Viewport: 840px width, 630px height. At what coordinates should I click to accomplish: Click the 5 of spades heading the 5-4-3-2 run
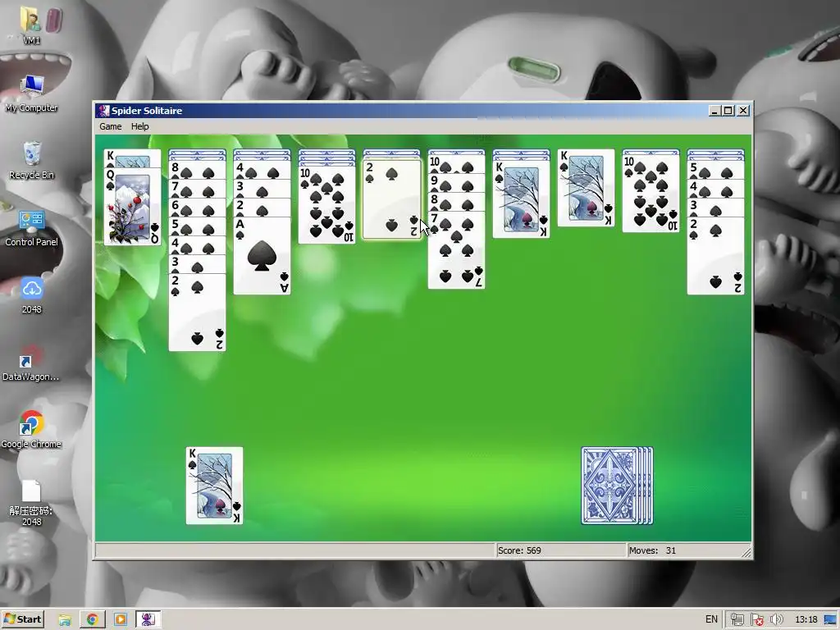pos(715,170)
